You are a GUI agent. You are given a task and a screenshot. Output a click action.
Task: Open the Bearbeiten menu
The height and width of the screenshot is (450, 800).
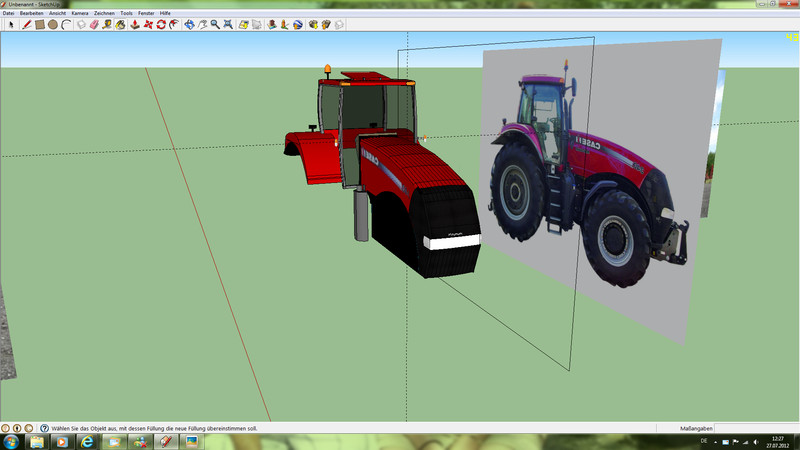click(31, 13)
